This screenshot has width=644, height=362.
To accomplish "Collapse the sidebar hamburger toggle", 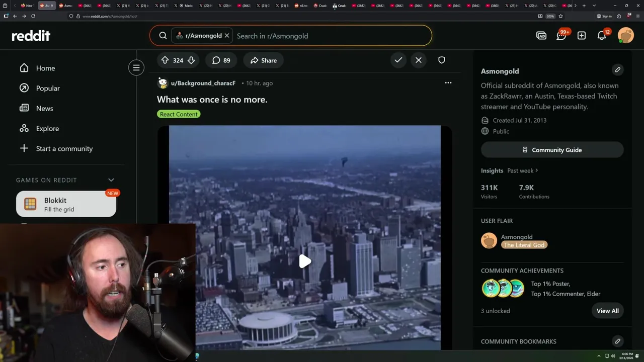I will pyautogui.click(x=136, y=68).
